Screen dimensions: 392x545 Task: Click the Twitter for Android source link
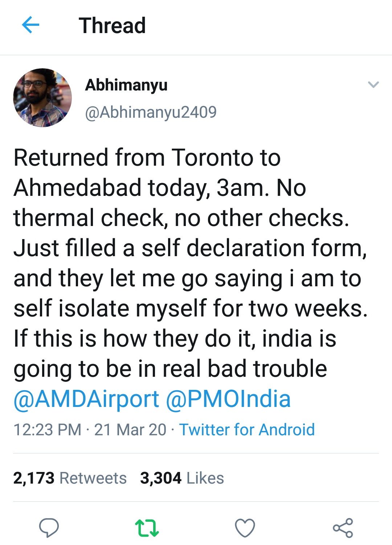point(247,429)
